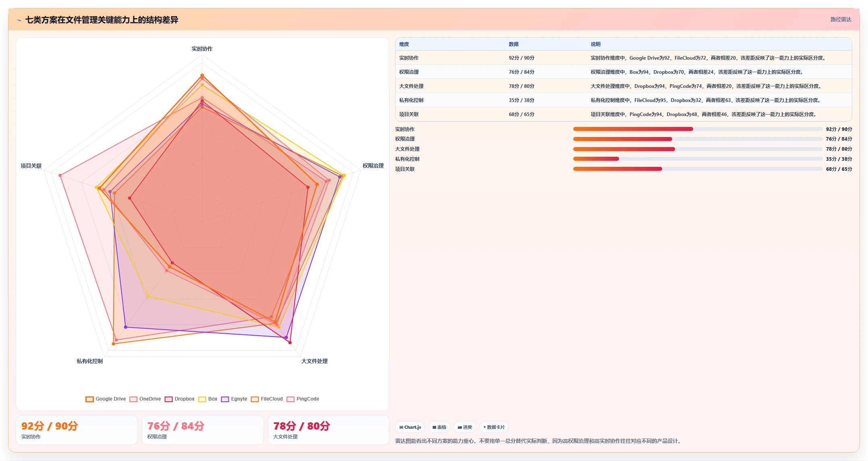Toggle the FileCloud legend entry

(267, 399)
